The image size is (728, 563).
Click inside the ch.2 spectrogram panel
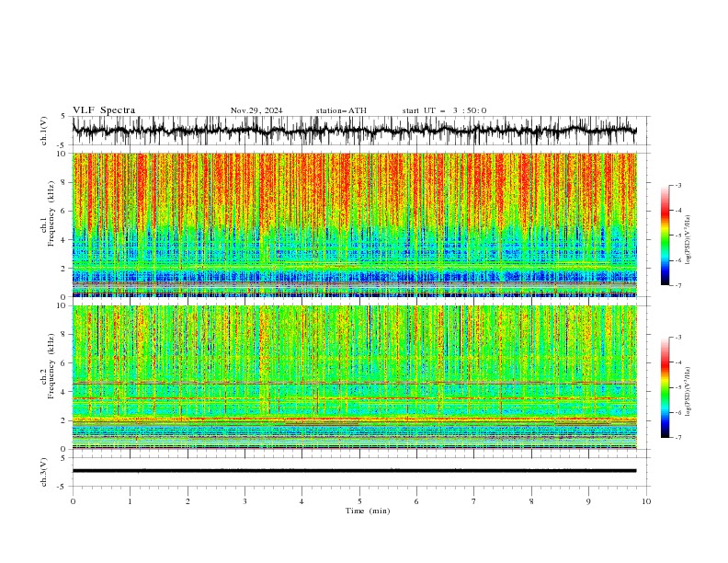[354, 377]
